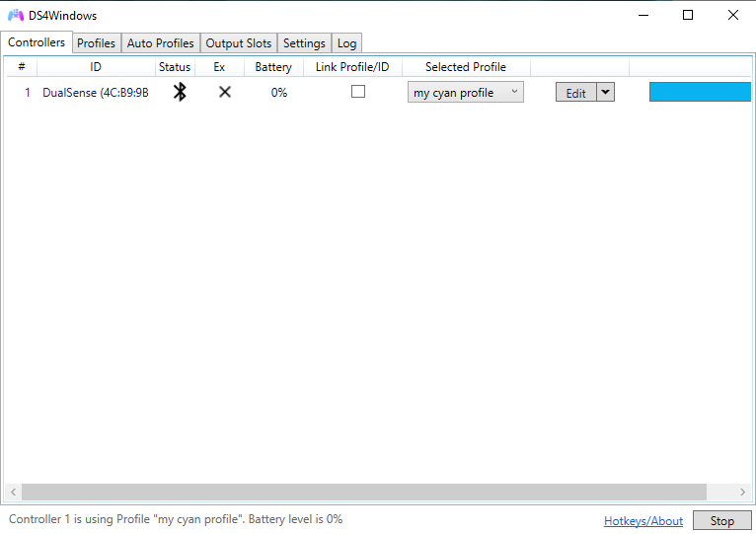Click the Edit profile button
Viewport: 756px width, 534px height.
[x=575, y=92]
